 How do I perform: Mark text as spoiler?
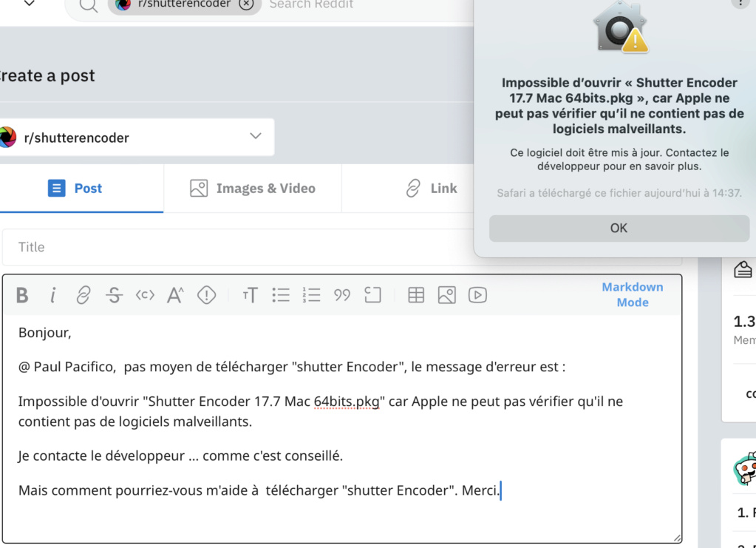tap(206, 295)
